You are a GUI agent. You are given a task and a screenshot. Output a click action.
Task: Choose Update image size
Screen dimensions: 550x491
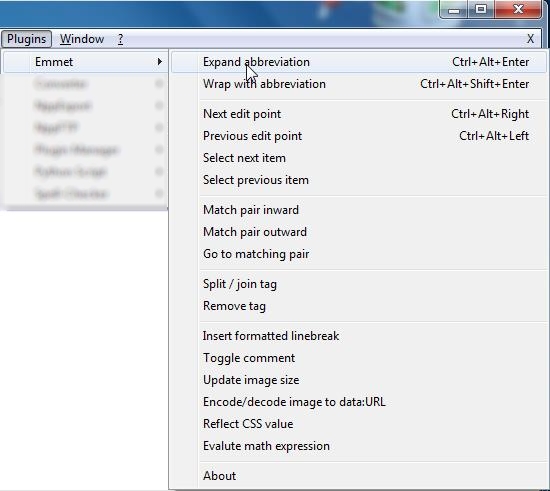click(358, 380)
